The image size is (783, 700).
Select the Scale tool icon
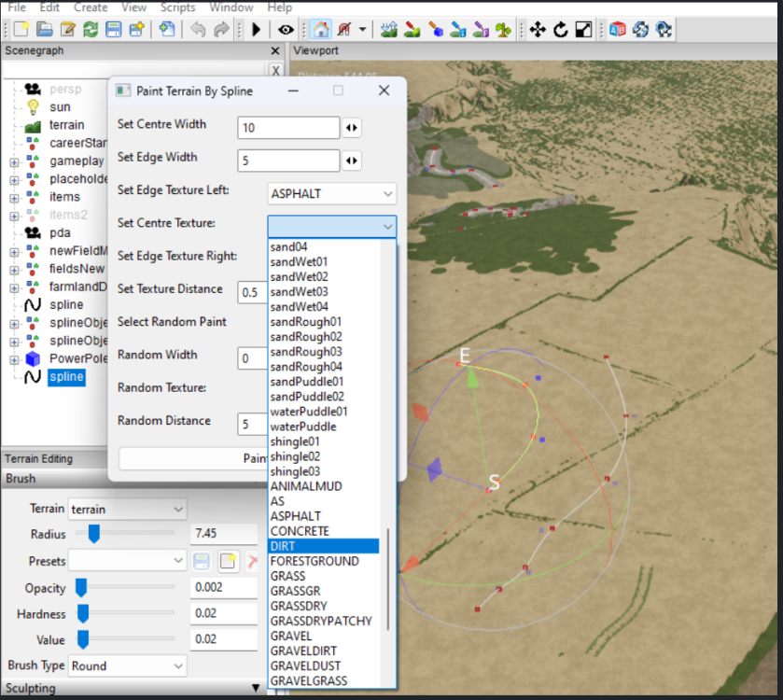[x=583, y=30]
